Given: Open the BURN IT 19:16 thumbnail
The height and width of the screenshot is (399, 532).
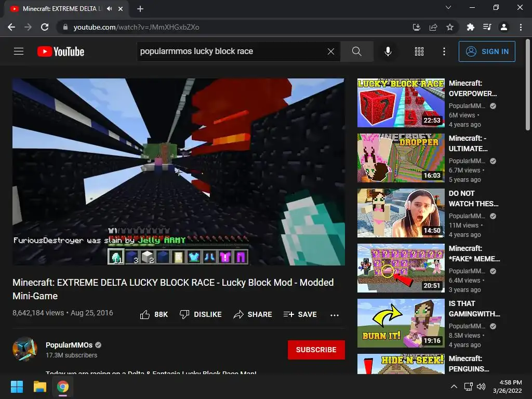Looking at the screenshot, I should (401, 323).
